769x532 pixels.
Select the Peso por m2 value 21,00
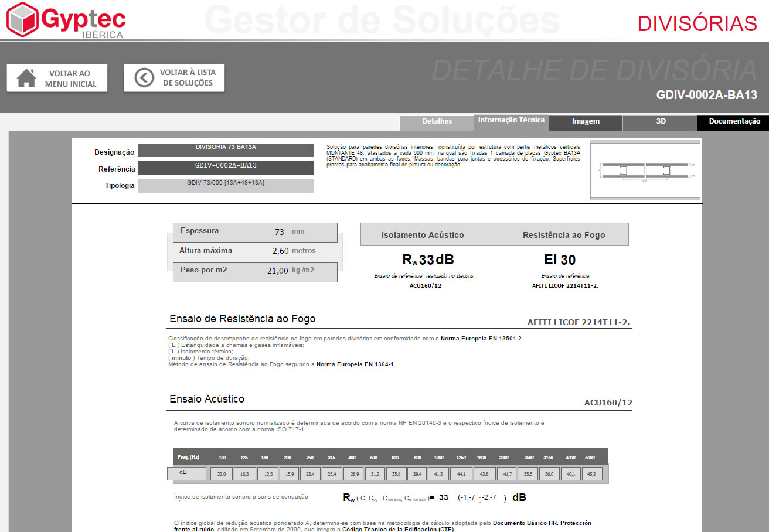coord(277,271)
